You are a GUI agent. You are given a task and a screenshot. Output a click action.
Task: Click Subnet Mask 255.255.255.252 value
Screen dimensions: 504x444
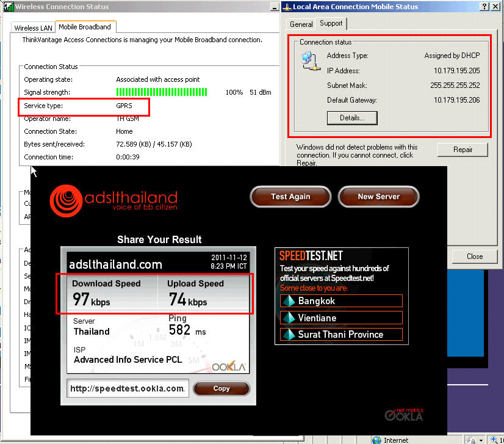tap(455, 86)
